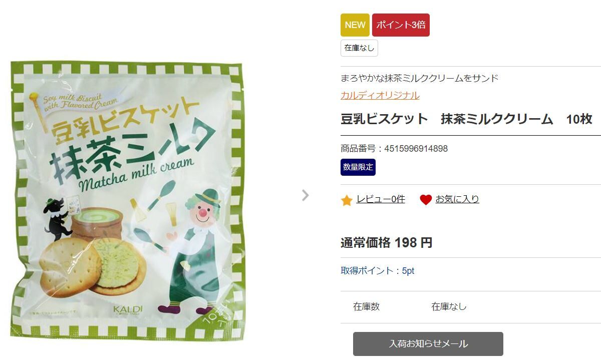This screenshot has height=364, width=601.
Task: Click the KALDI logo on the package
Action: [128, 309]
